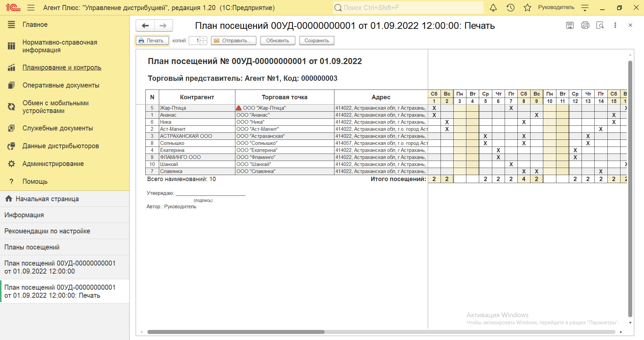The image size is (644, 340).
Task: Click the scroll right arrow
Action: point(621,332)
